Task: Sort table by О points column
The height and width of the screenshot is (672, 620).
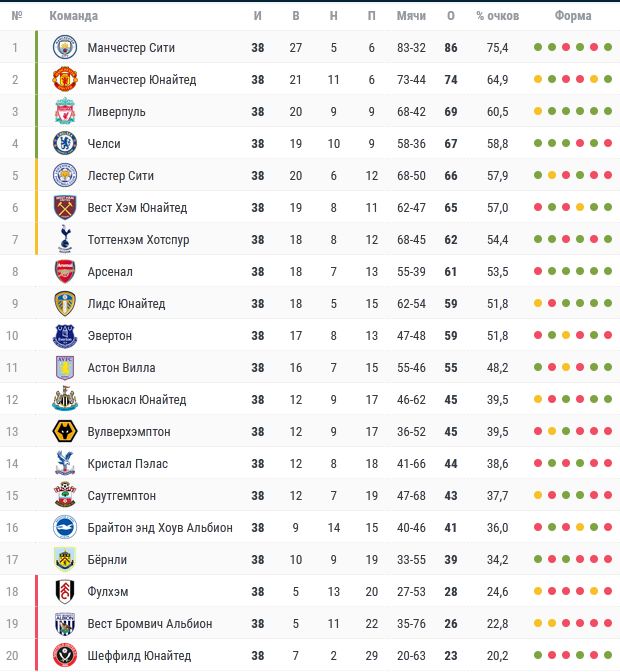Action: [451, 16]
